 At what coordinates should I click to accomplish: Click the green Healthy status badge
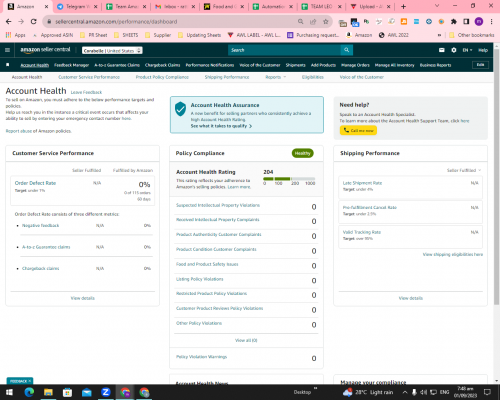coord(303,153)
